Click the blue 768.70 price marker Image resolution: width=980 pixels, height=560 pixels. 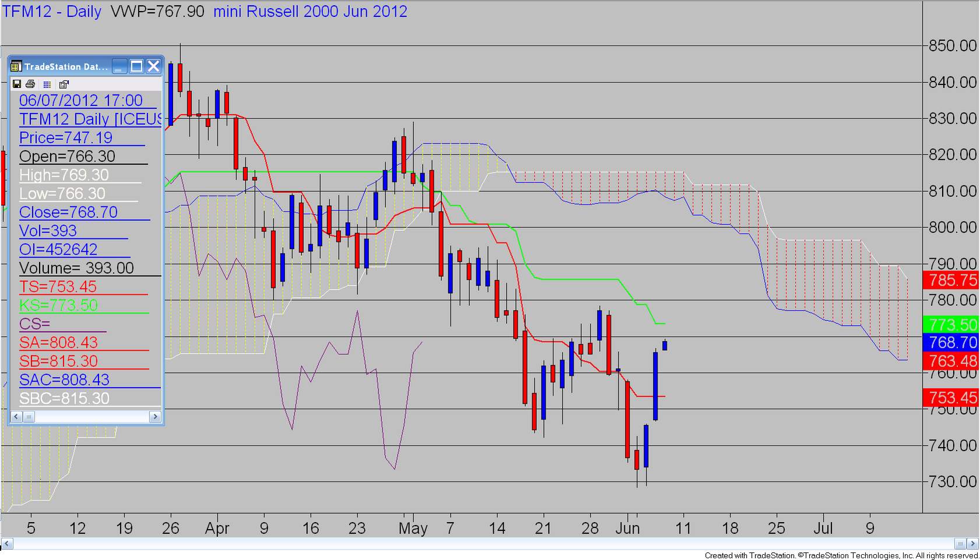951,343
